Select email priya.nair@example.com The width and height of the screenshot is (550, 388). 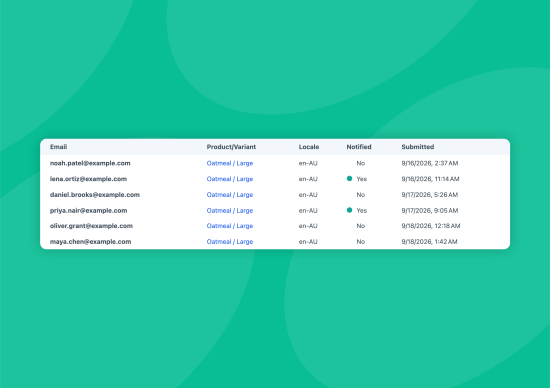point(88,210)
